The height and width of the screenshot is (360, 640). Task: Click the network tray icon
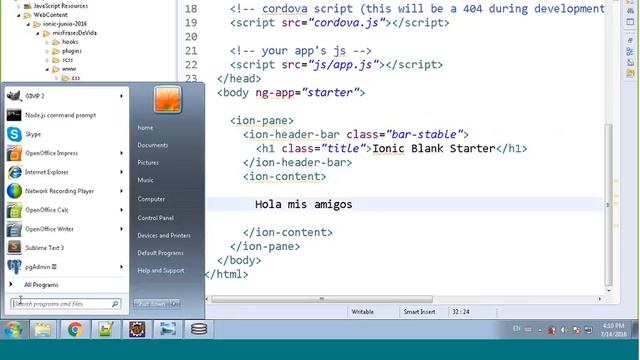point(588,330)
